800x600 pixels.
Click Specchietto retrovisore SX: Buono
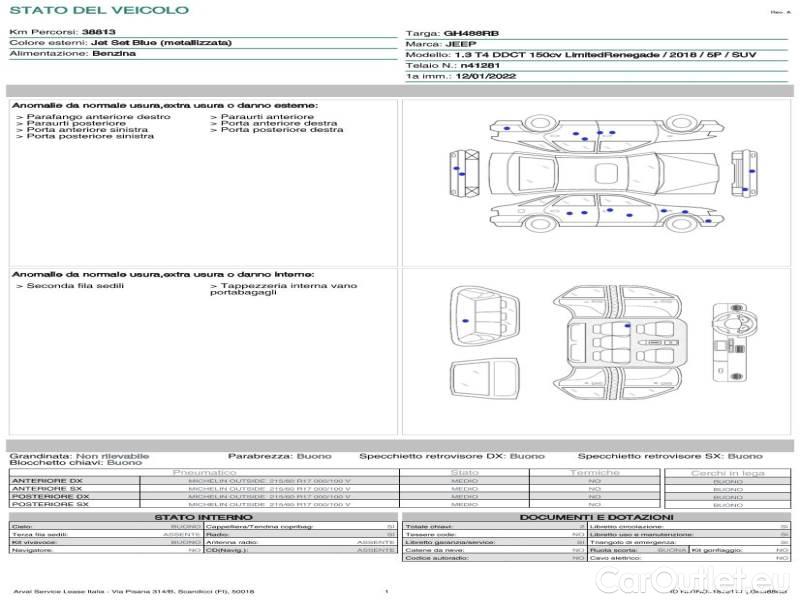(670, 456)
